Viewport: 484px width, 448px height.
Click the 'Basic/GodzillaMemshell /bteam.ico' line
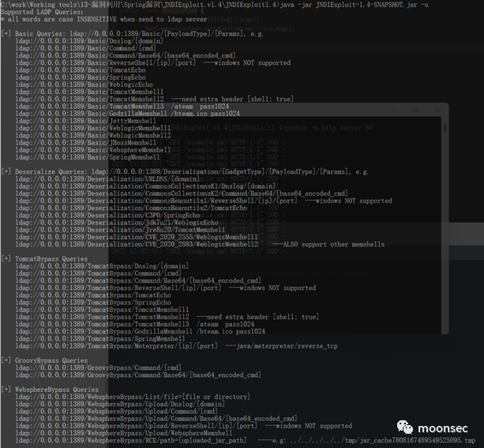[127, 114]
